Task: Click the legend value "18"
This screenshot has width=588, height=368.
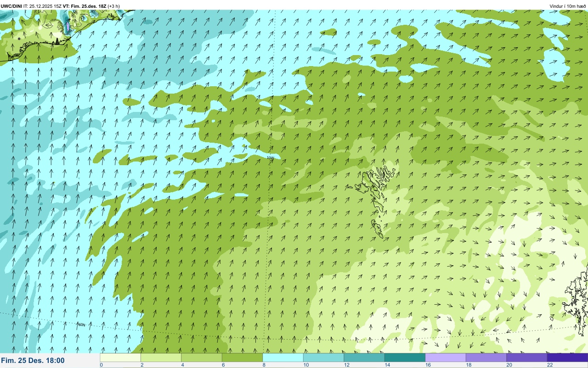Action: pyautogui.click(x=469, y=365)
